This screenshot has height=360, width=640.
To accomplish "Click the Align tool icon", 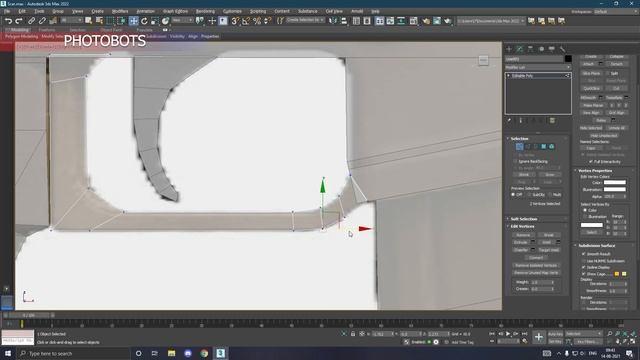I will tap(344, 21).
